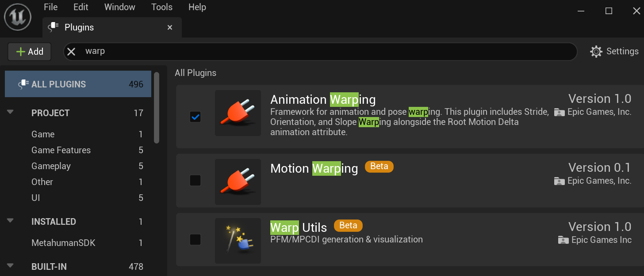Open the Tools menu
The height and width of the screenshot is (276, 644).
(x=162, y=7)
